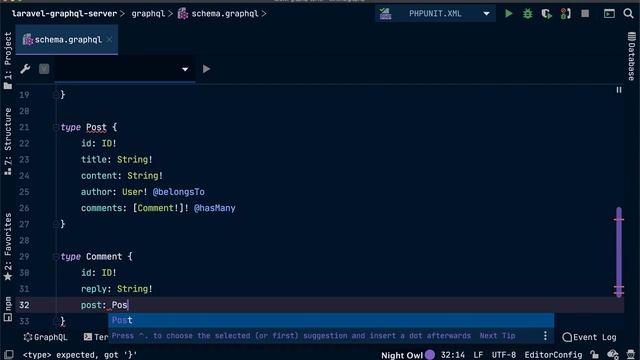
Task: Toggle read-only lock icon
Action: click(x=595, y=355)
